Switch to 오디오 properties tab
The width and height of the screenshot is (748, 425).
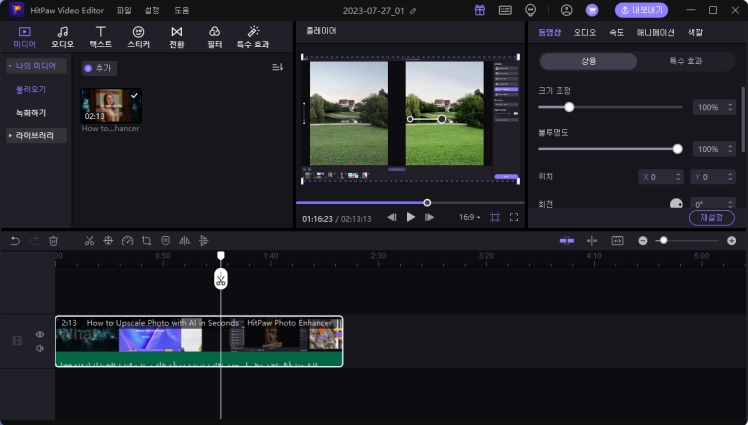pos(585,32)
